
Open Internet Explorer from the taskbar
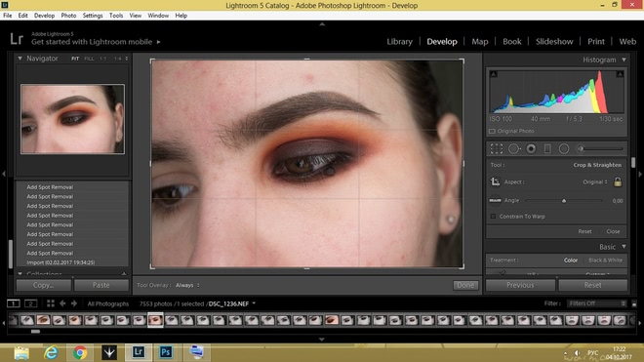pyautogui.click(x=51, y=352)
